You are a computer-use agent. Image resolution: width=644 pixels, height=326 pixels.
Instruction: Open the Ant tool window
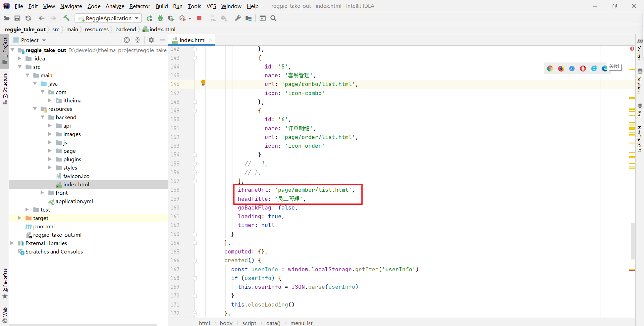pyautogui.click(x=640, y=111)
